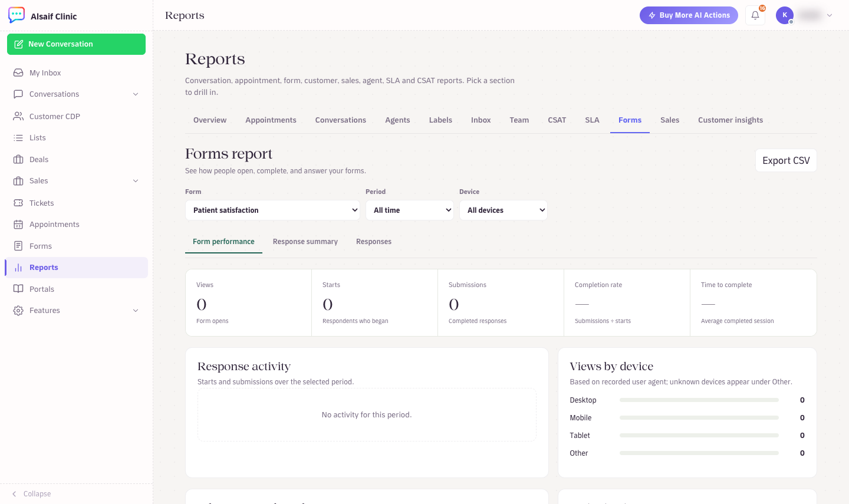
Task: Click Buy More AI Actions button
Action: (689, 15)
